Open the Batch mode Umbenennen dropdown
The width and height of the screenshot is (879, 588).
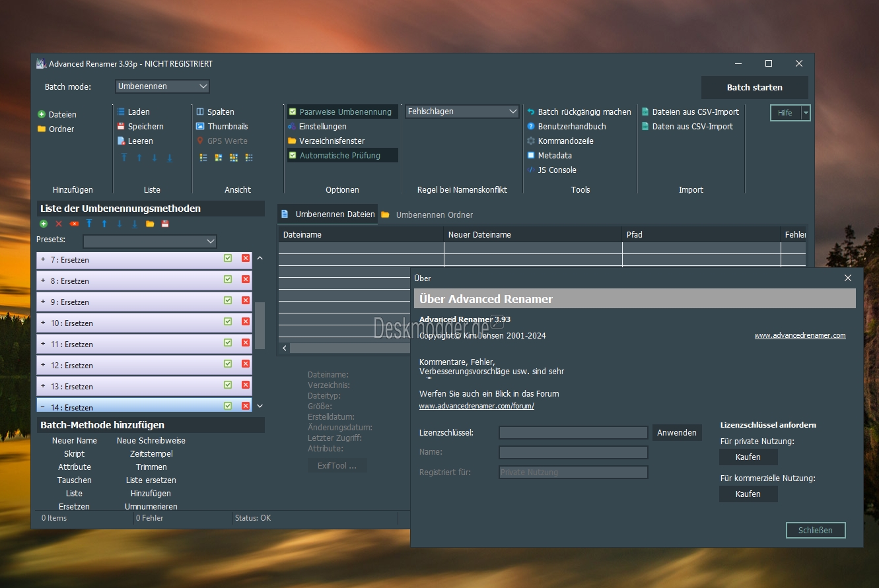162,86
